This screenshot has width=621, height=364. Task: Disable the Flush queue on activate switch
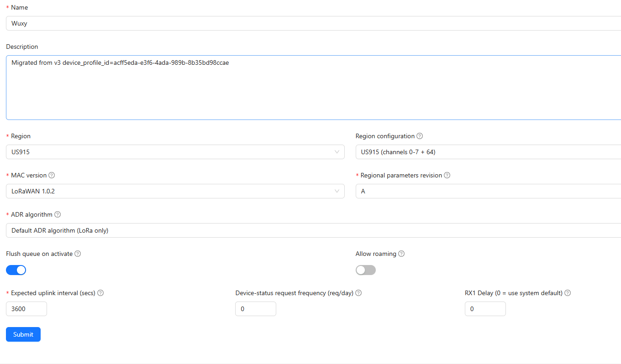16,270
